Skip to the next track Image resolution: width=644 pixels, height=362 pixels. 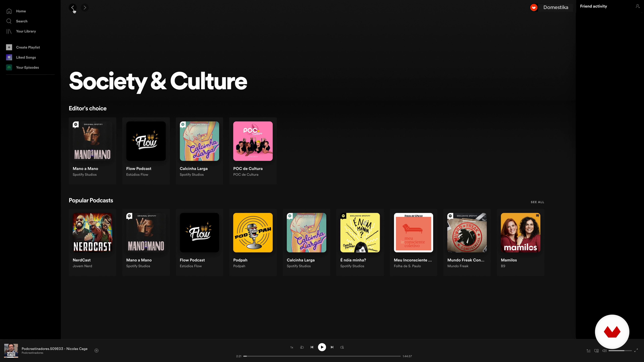coord(332,347)
